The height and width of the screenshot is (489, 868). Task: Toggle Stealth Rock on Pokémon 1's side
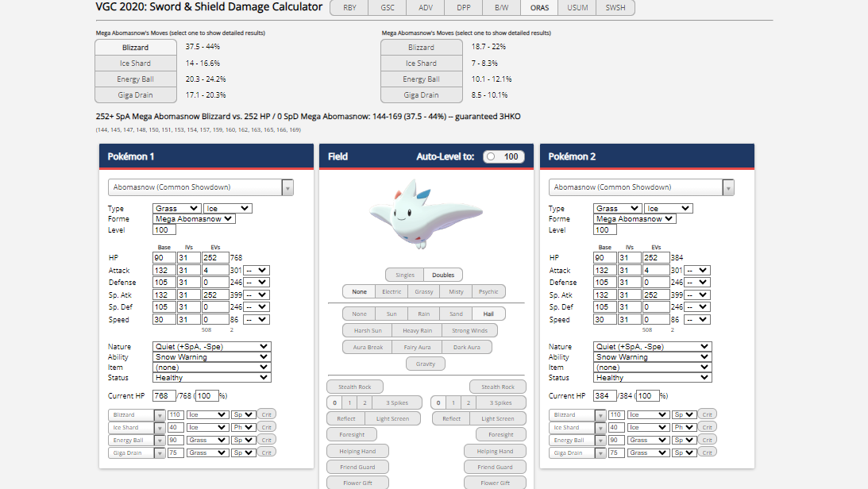355,387
